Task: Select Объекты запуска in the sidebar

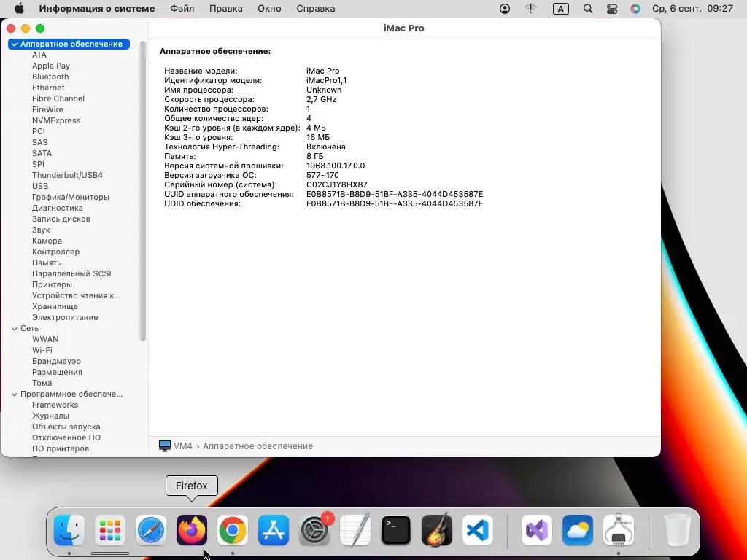Action: (x=66, y=427)
